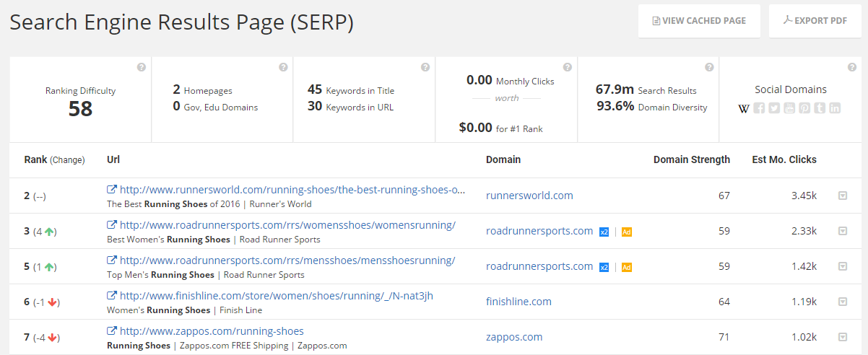Viewport: 868px width, 355px height.
Task: Open the zappos.com running-shoes URL
Action: coord(212,331)
